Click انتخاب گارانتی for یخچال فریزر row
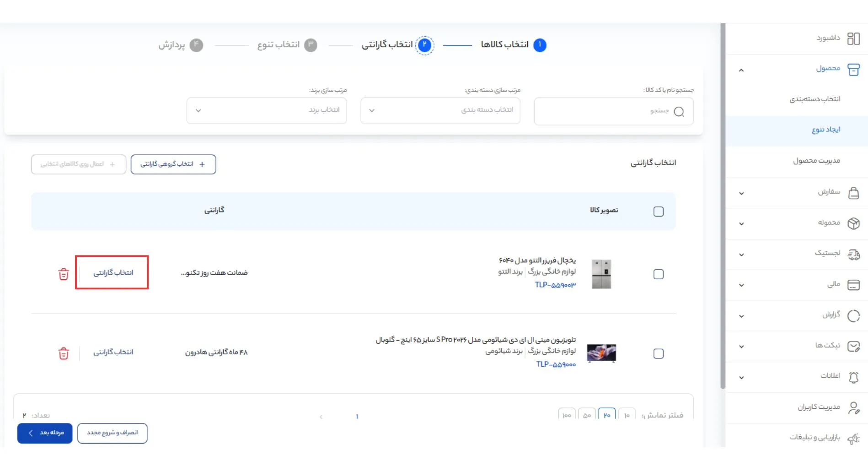The width and height of the screenshot is (868, 466). tap(113, 273)
